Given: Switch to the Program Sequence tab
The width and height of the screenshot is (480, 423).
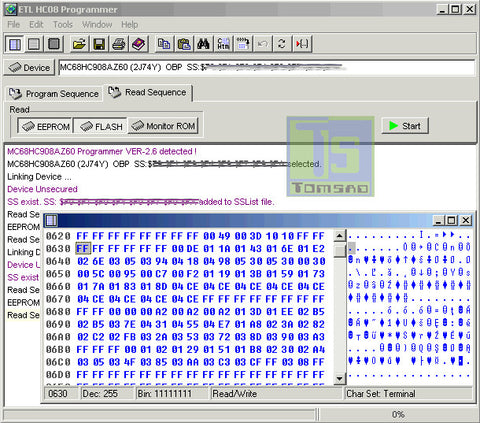Looking at the screenshot, I should pos(54,94).
